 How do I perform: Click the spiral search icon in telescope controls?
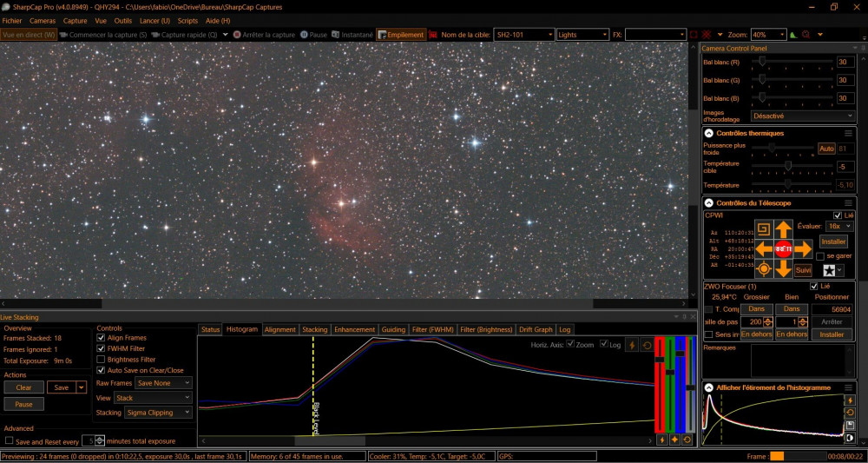(765, 229)
